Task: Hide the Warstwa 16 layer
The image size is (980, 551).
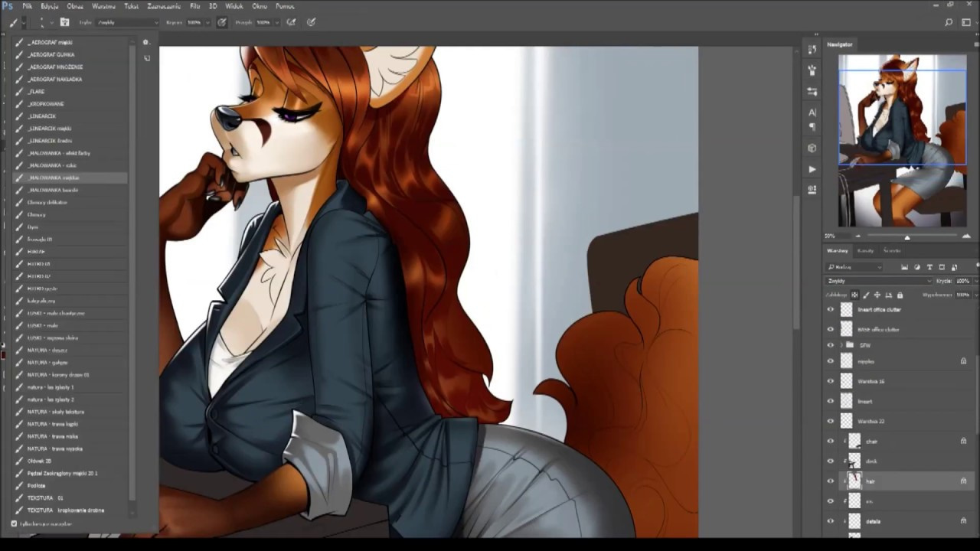Action: (831, 381)
